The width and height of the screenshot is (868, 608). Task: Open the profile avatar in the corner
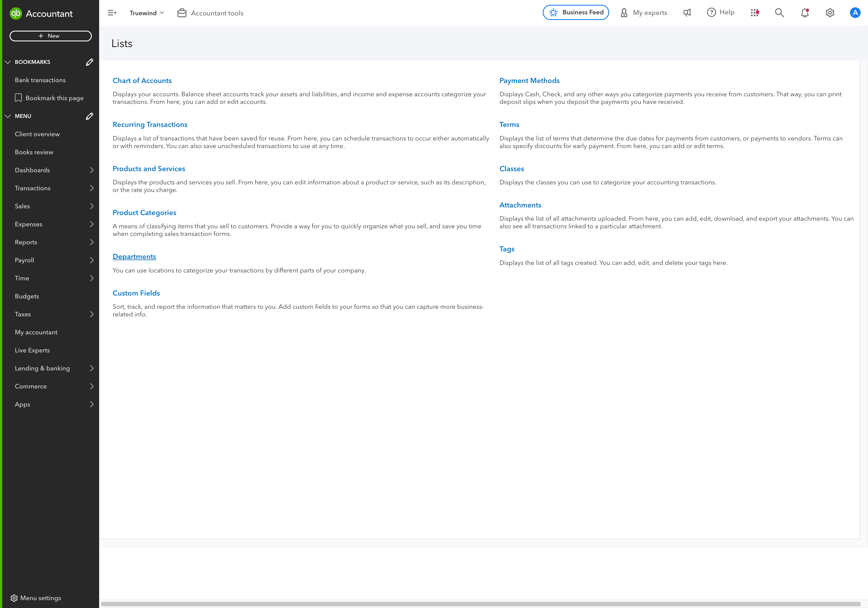pyautogui.click(x=855, y=12)
